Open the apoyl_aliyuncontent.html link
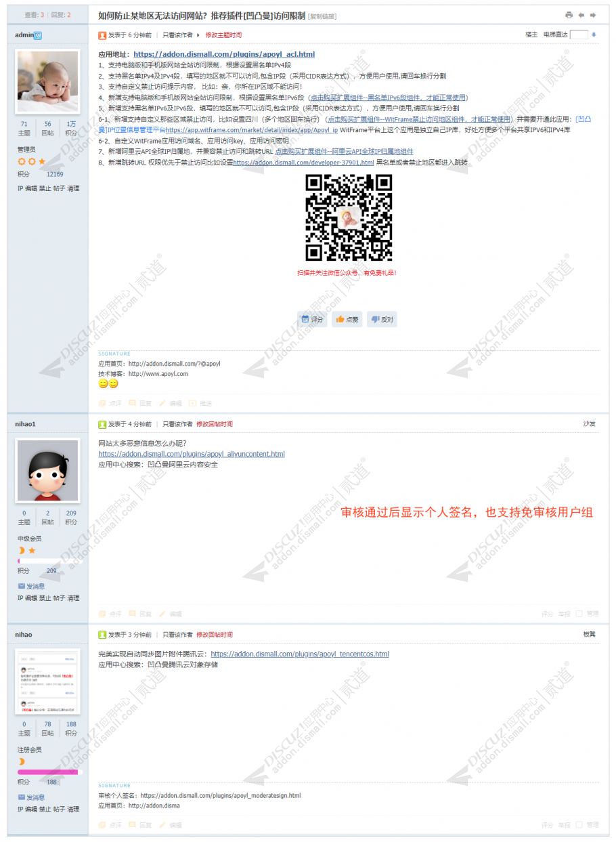This screenshot has width=616, height=842. click(192, 454)
